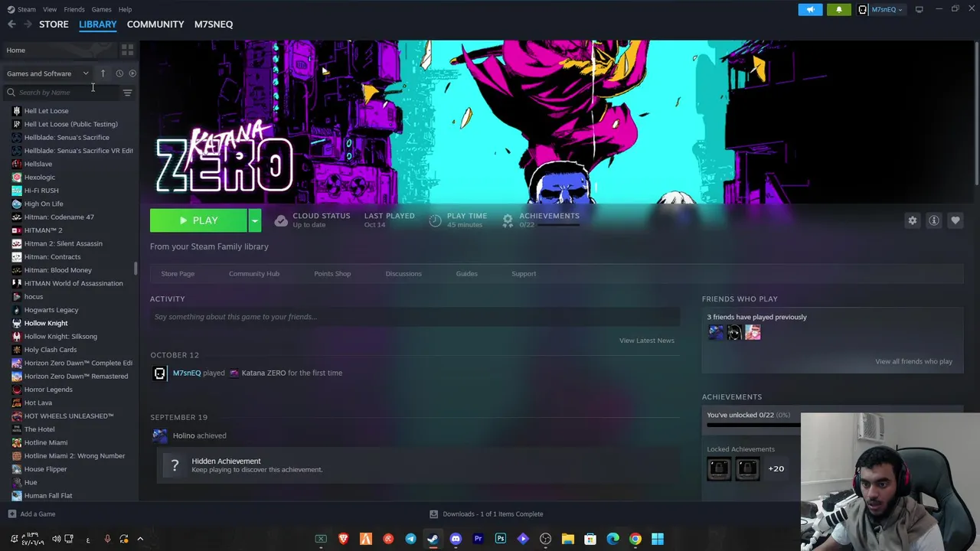Open Photoshop from the taskbar
The image size is (980, 551).
click(x=501, y=539)
